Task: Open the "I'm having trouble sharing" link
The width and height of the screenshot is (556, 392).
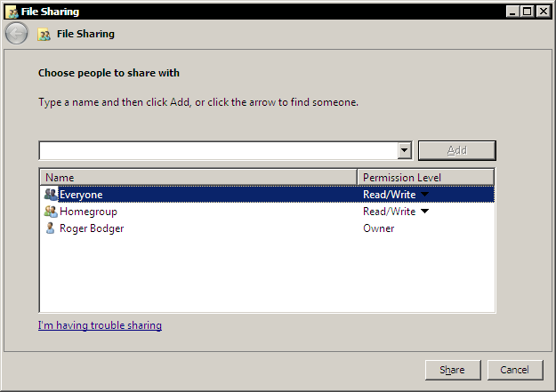Action: (x=100, y=325)
